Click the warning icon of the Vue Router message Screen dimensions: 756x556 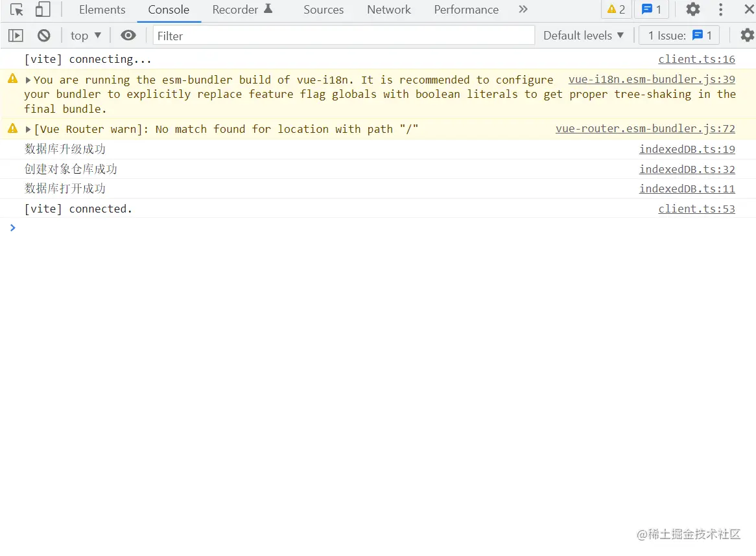pyautogui.click(x=13, y=128)
